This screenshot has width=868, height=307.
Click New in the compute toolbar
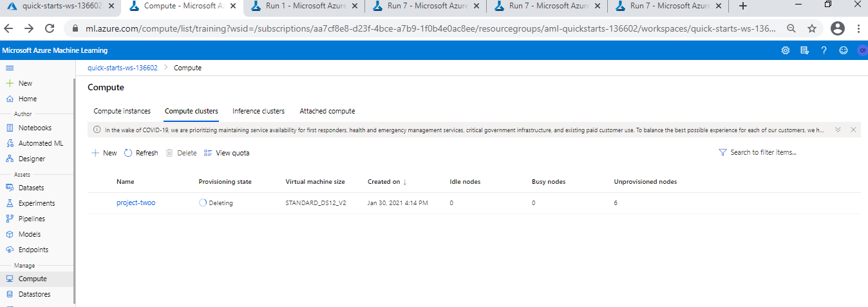(x=104, y=153)
